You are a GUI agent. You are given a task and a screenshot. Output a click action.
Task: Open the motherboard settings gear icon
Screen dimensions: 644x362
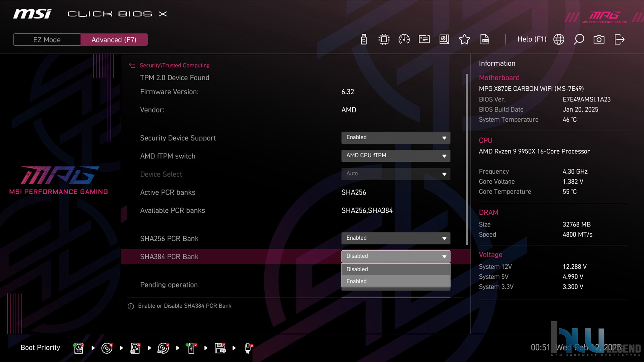[x=444, y=39]
